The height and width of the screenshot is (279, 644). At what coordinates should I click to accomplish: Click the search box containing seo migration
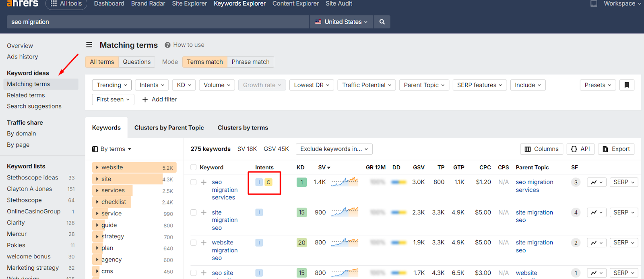click(x=158, y=22)
